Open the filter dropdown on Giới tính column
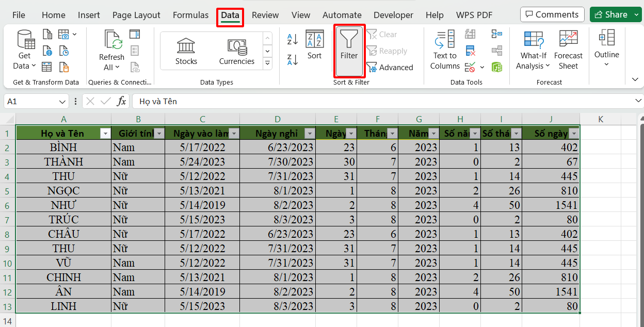Screen dimensions: 644x327 pos(159,133)
